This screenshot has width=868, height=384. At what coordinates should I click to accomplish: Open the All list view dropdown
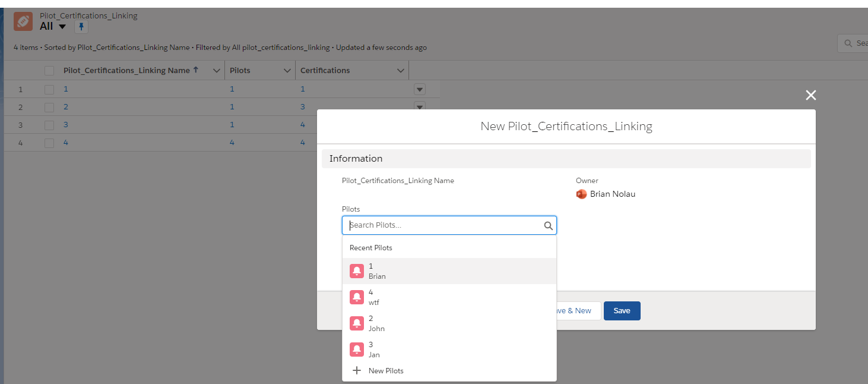click(x=62, y=27)
